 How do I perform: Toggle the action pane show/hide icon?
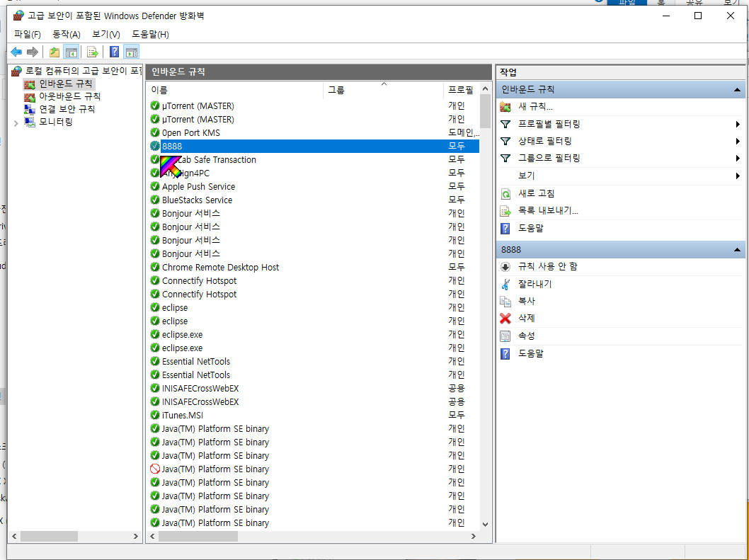click(131, 52)
